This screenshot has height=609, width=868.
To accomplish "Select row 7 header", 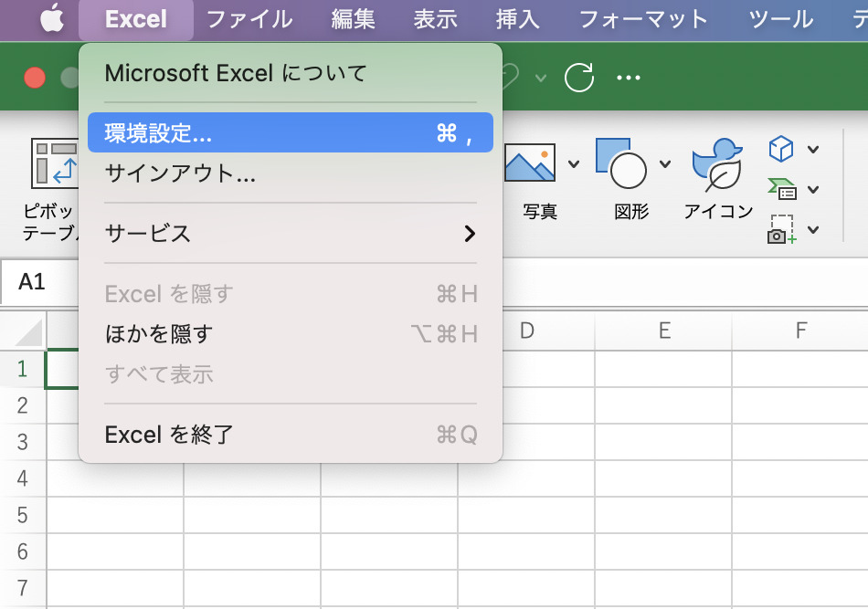I will (x=23, y=588).
